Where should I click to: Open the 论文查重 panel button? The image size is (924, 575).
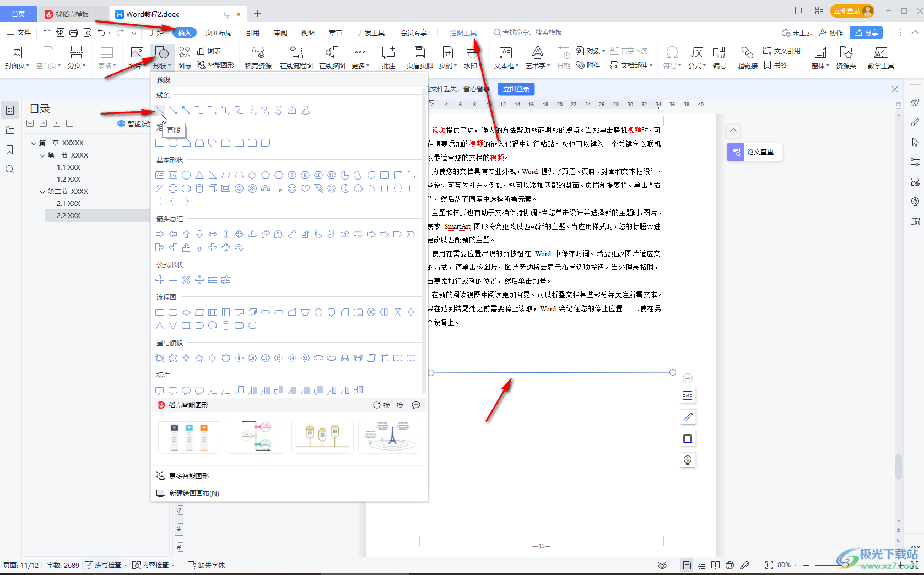point(754,151)
